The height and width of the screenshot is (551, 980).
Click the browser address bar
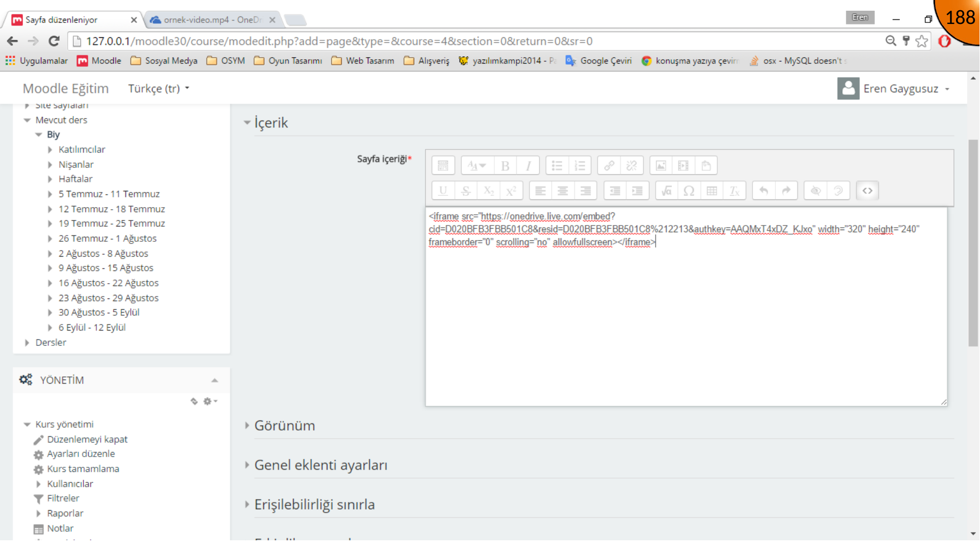[x=474, y=41]
